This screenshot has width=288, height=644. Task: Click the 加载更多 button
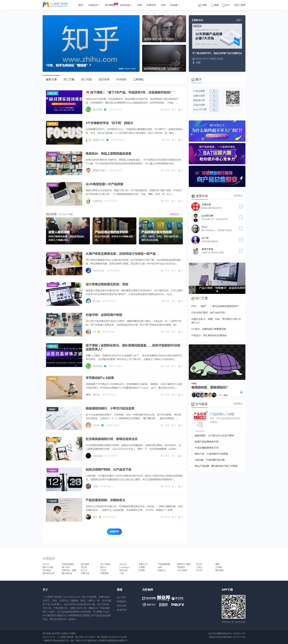point(114,532)
